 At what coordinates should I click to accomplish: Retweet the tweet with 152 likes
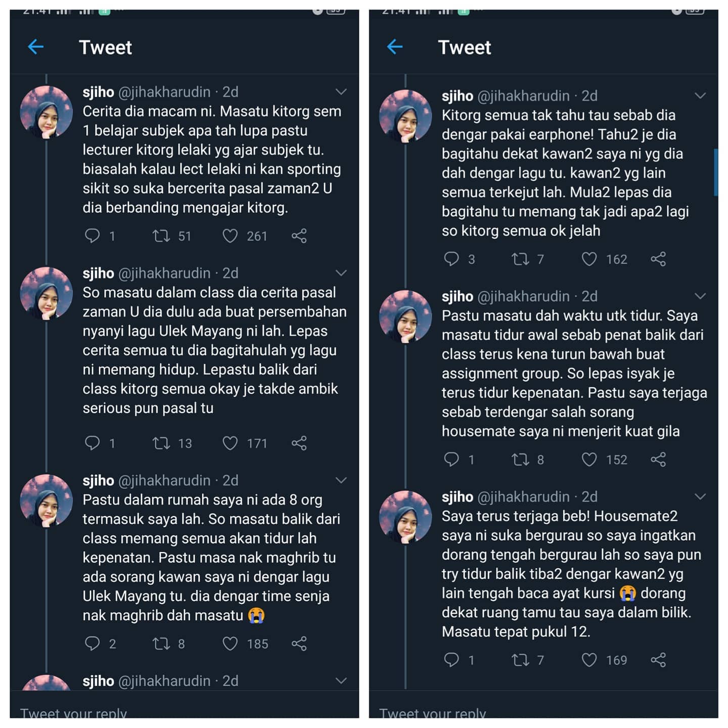tap(520, 460)
